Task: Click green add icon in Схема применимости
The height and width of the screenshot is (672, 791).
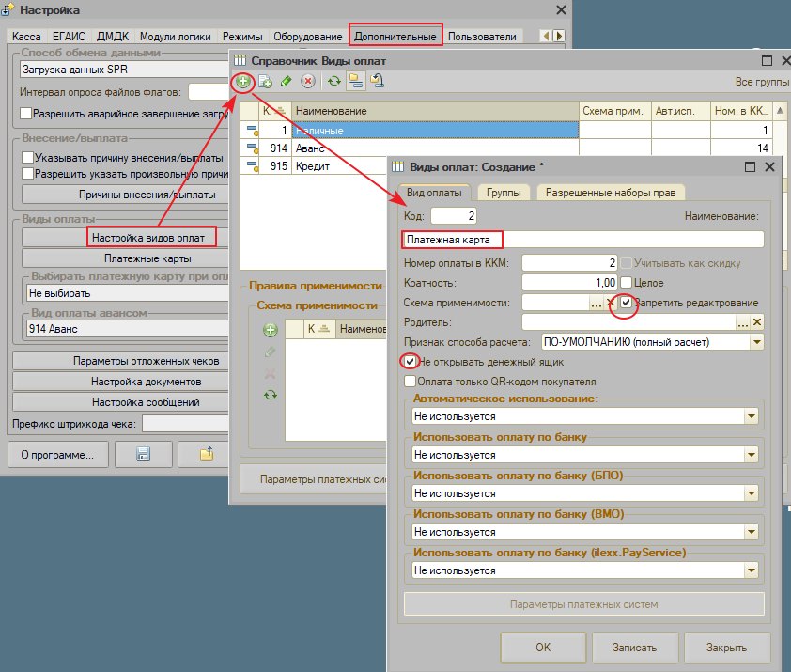Action: 271,330
